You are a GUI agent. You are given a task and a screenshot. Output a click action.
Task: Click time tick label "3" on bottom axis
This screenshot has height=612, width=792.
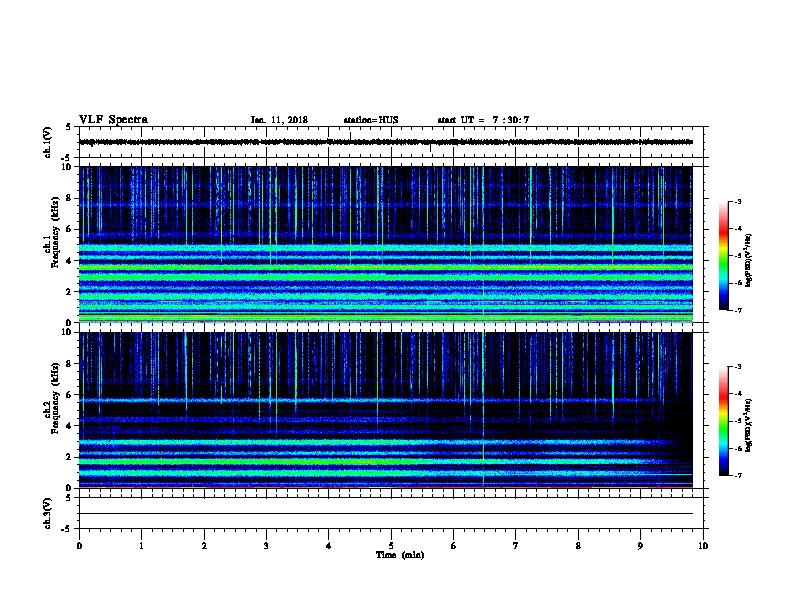point(266,546)
